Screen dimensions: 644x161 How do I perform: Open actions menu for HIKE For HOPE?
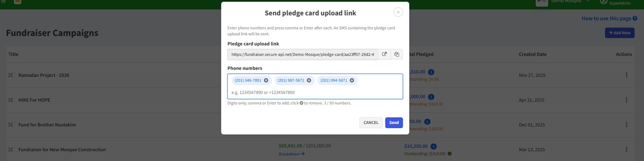coord(626,100)
